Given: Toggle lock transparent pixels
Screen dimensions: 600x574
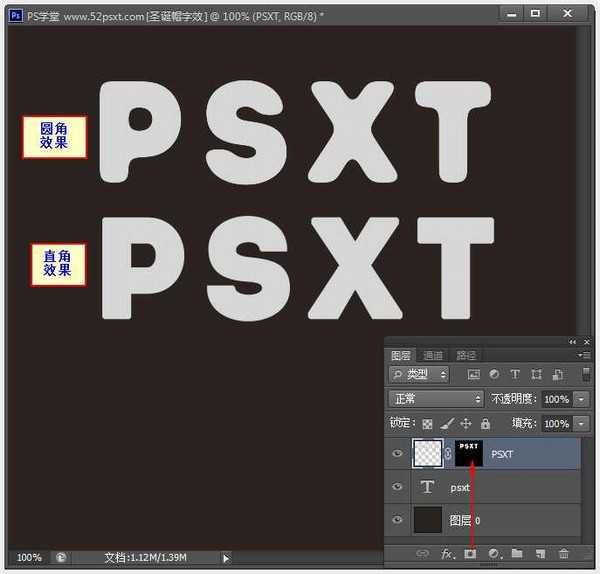Looking at the screenshot, I should coord(427,424).
